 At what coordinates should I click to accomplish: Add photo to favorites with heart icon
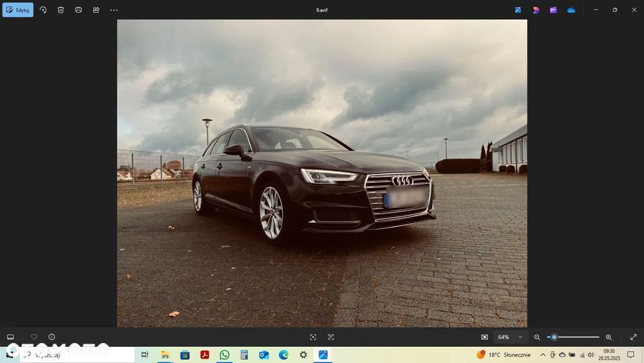pyautogui.click(x=34, y=337)
